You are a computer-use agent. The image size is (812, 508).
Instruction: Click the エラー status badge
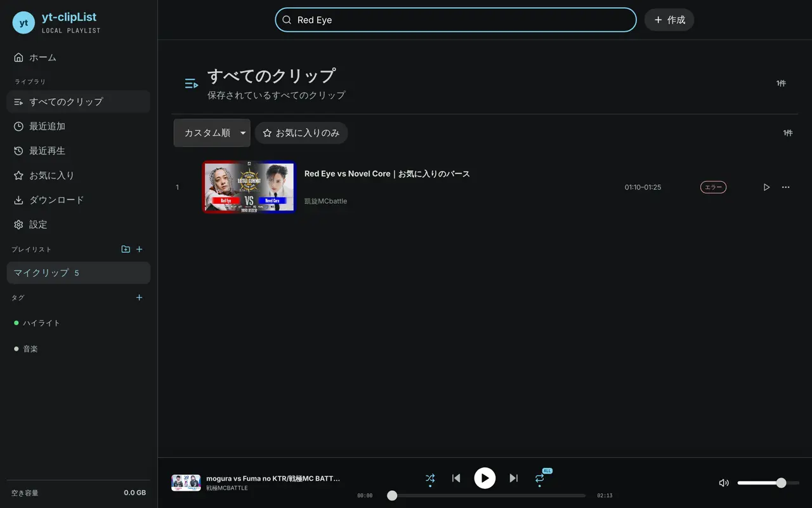click(713, 187)
